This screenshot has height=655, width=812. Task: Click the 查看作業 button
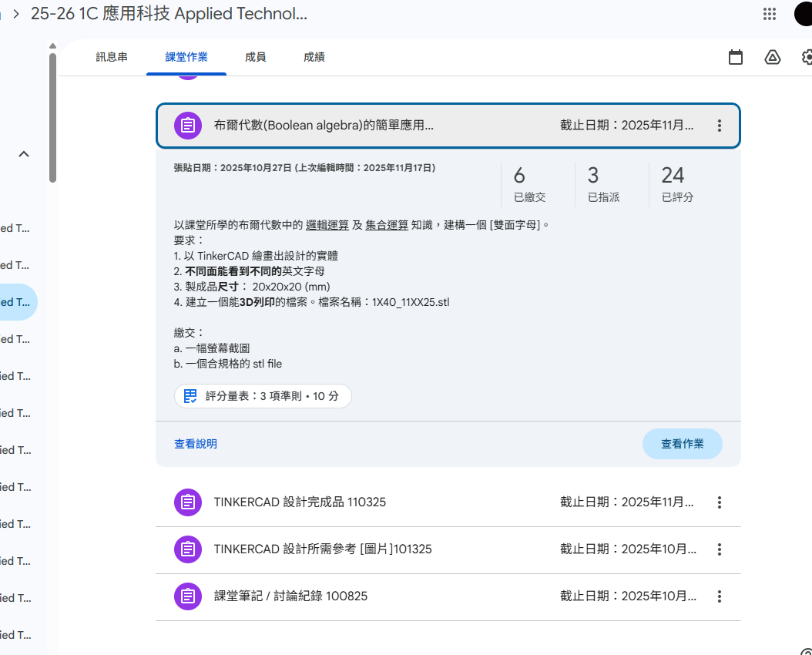[682, 444]
